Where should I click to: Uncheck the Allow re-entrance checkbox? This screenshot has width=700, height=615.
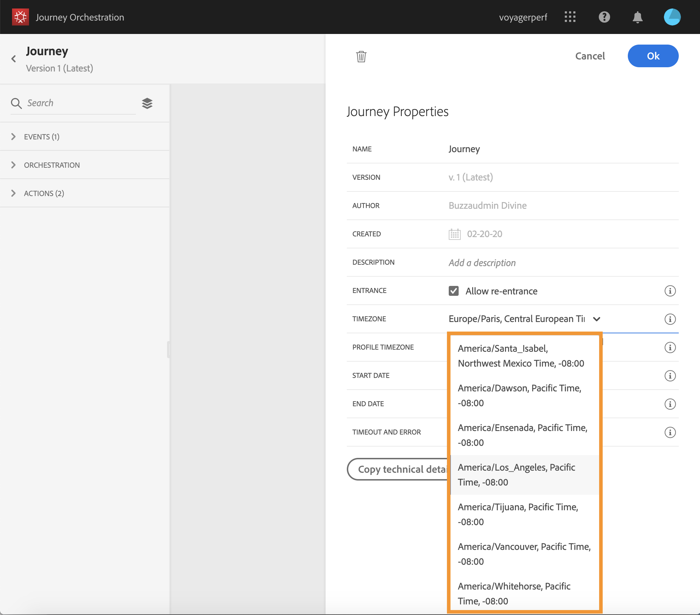[454, 291]
